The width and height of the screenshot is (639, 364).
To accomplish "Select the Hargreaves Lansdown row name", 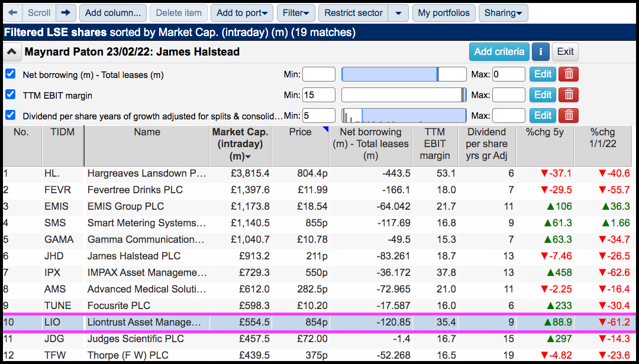I will pos(147,174).
